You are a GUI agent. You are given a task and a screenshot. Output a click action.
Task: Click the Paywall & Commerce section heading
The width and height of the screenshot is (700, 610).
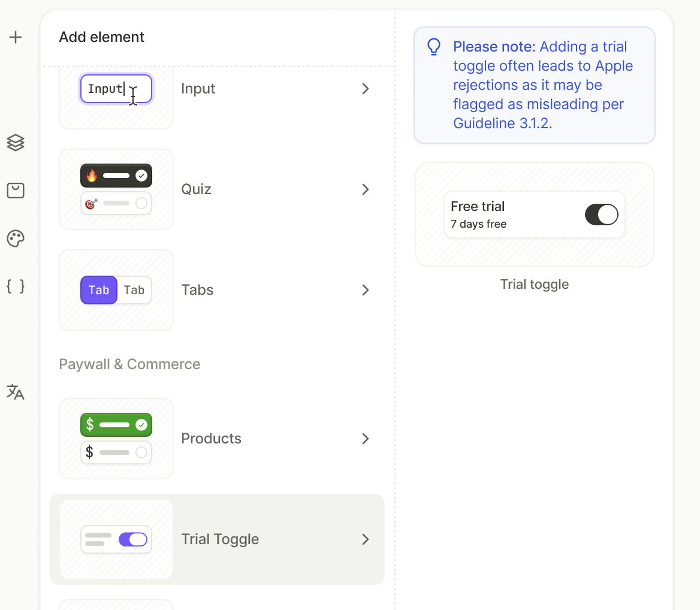(129, 364)
